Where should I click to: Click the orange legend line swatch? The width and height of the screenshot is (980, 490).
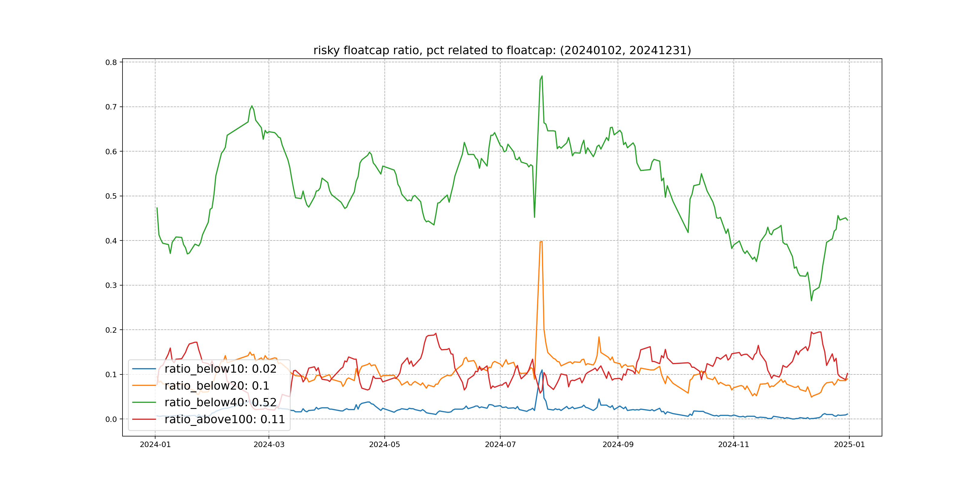tap(144, 385)
